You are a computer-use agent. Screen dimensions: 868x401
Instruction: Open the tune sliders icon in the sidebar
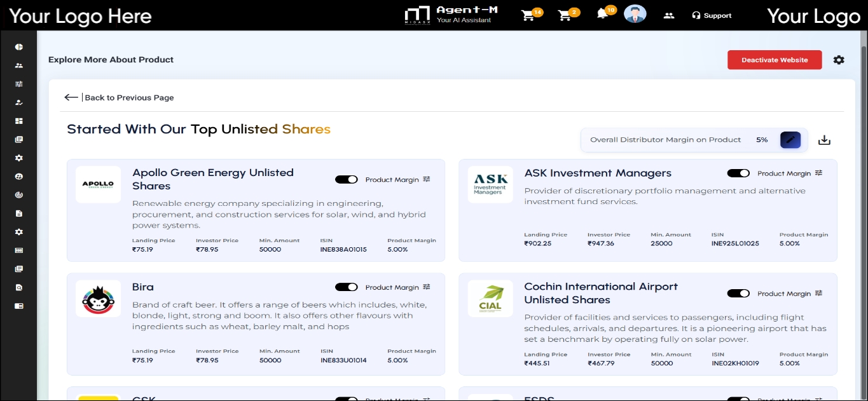point(19,84)
